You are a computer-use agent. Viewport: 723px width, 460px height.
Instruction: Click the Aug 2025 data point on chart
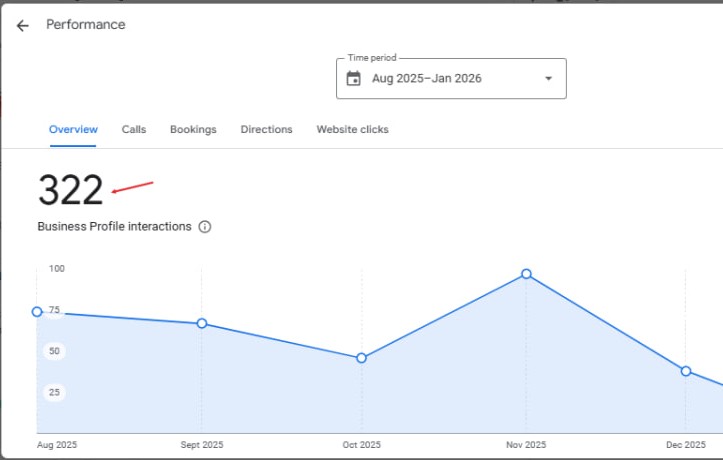[38, 312]
